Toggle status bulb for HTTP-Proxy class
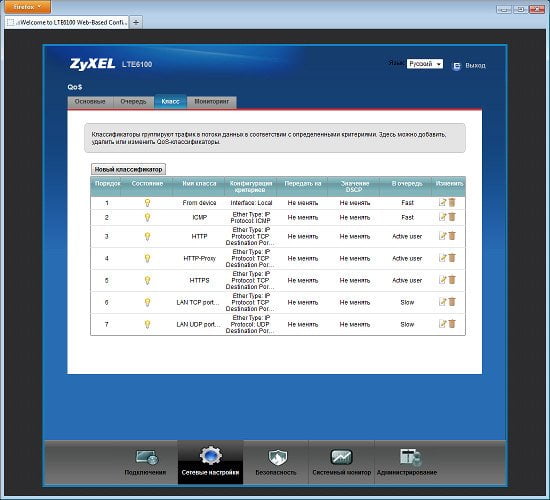Image resolution: width=550 pixels, height=500 pixels. [147, 258]
